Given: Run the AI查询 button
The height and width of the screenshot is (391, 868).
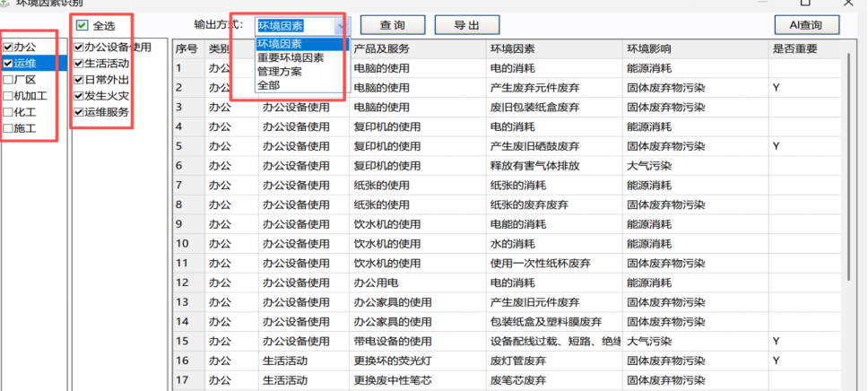Looking at the screenshot, I should [806, 25].
